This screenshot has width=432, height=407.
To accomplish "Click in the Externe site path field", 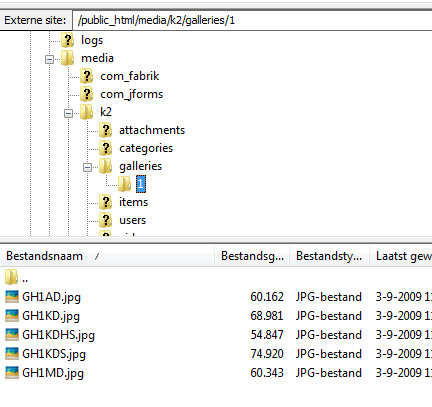I will coord(252,20).
